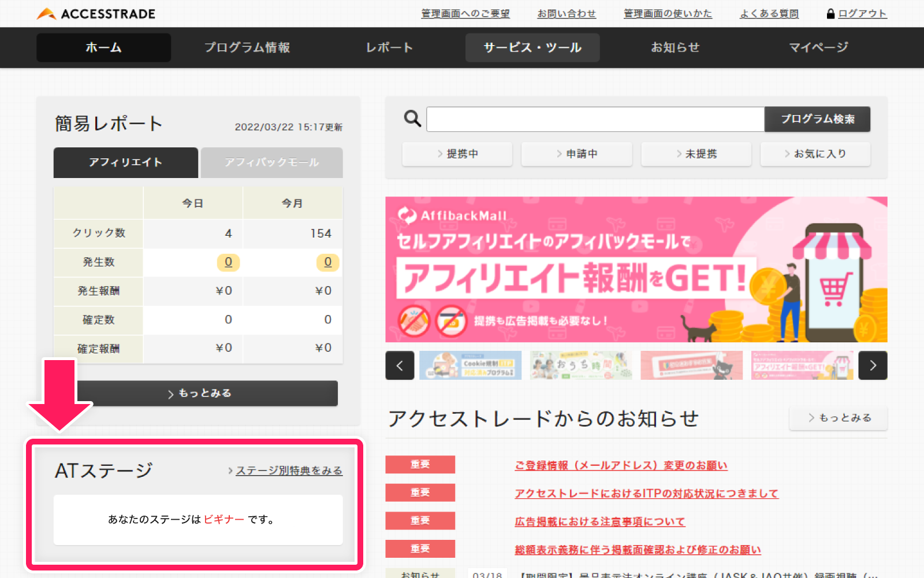Switch to the アフィバックモール report tab
Viewport: 924px width, 578px height.
[271, 162]
